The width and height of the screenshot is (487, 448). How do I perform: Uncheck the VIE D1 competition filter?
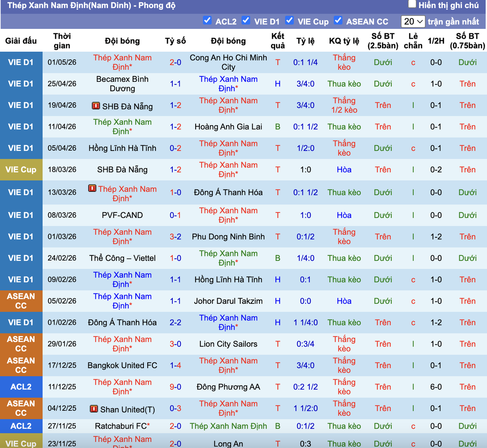246,20
